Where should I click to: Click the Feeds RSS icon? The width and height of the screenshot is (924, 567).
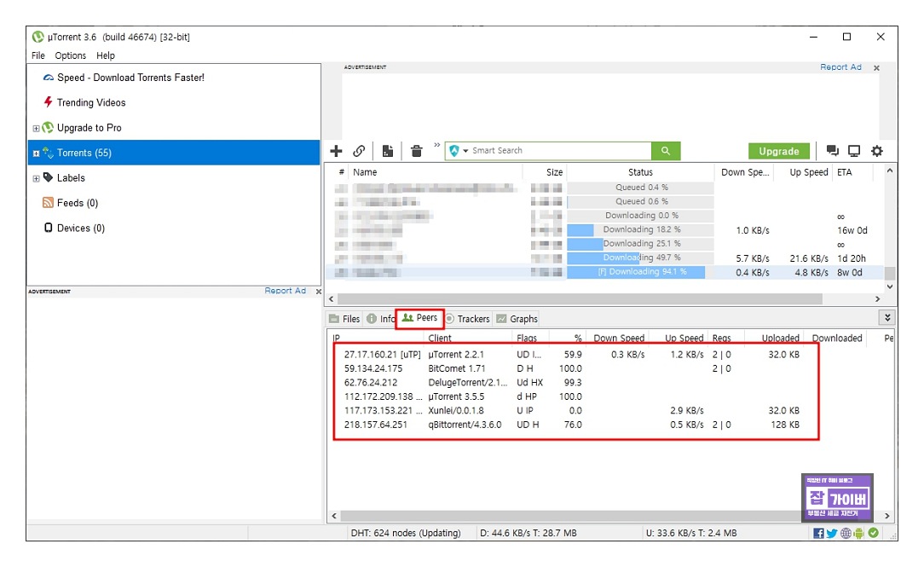click(49, 203)
